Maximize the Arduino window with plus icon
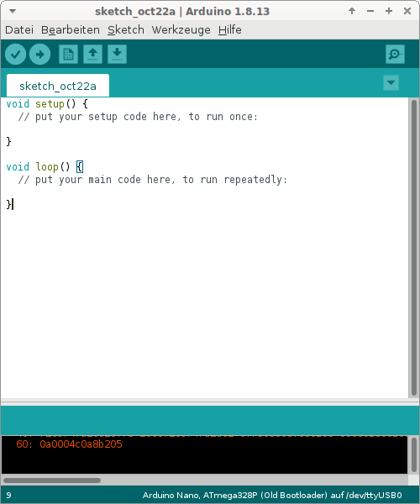The height and width of the screenshot is (504, 420). click(x=389, y=11)
